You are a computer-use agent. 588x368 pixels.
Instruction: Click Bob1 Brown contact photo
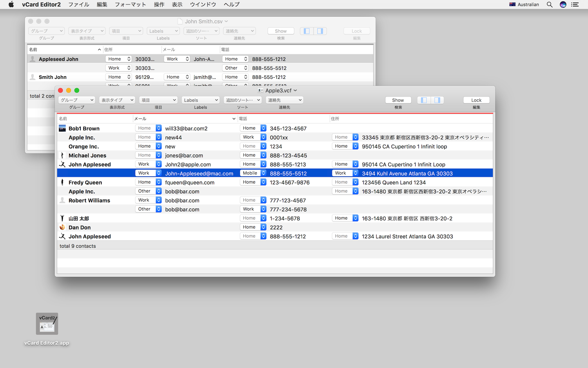click(x=62, y=128)
